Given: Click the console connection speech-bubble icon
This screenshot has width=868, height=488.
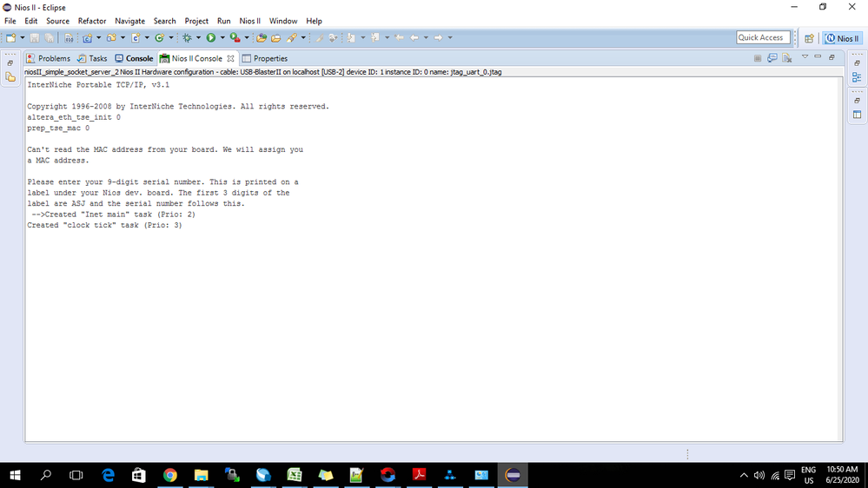Looking at the screenshot, I should click(x=772, y=58).
